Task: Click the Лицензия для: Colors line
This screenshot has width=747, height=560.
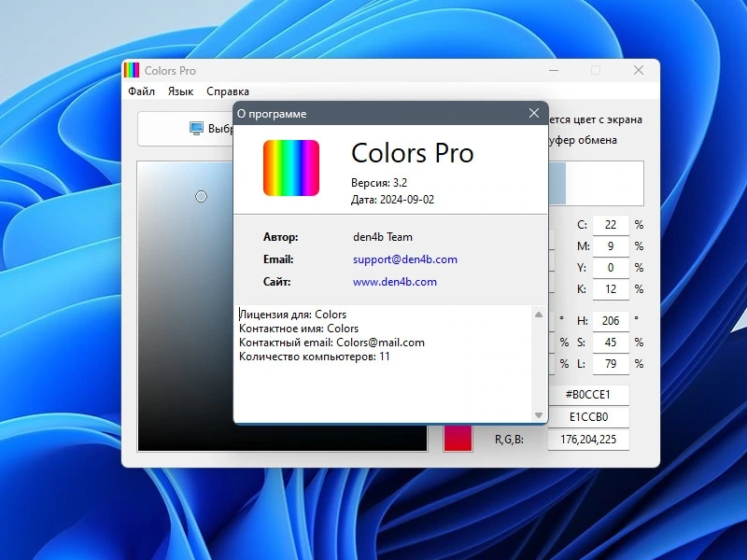Action: [x=292, y=315]
